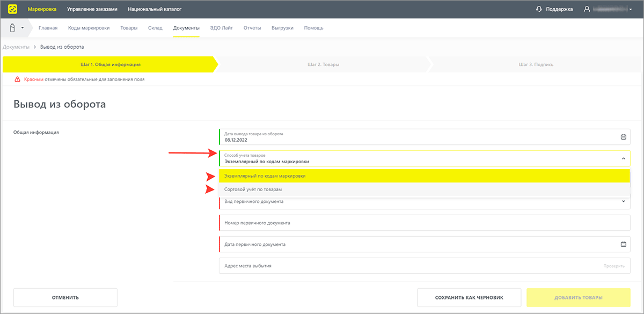Open calendar icon for withdrawal date
Screen dimensions: 644x314
[624, 137]
